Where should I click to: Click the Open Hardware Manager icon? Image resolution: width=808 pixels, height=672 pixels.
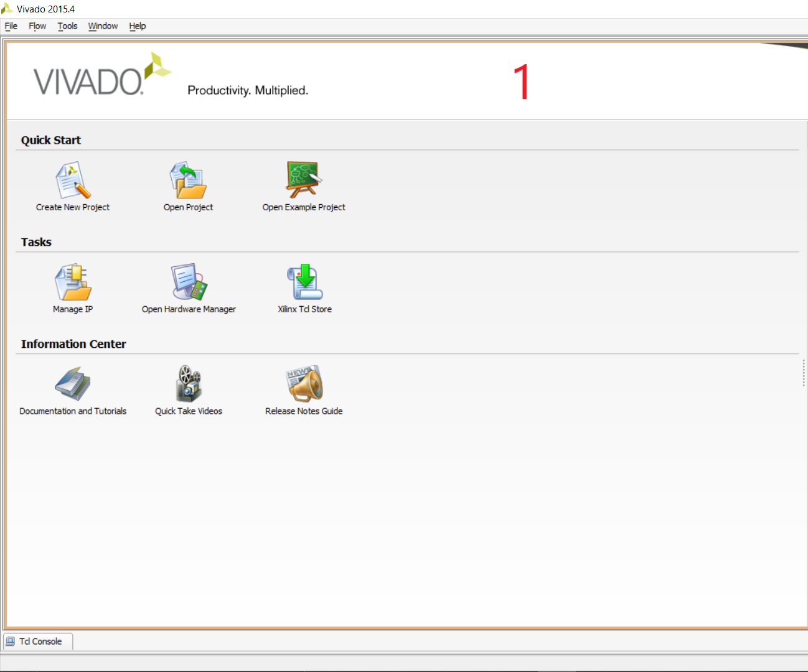pos(189,282)
